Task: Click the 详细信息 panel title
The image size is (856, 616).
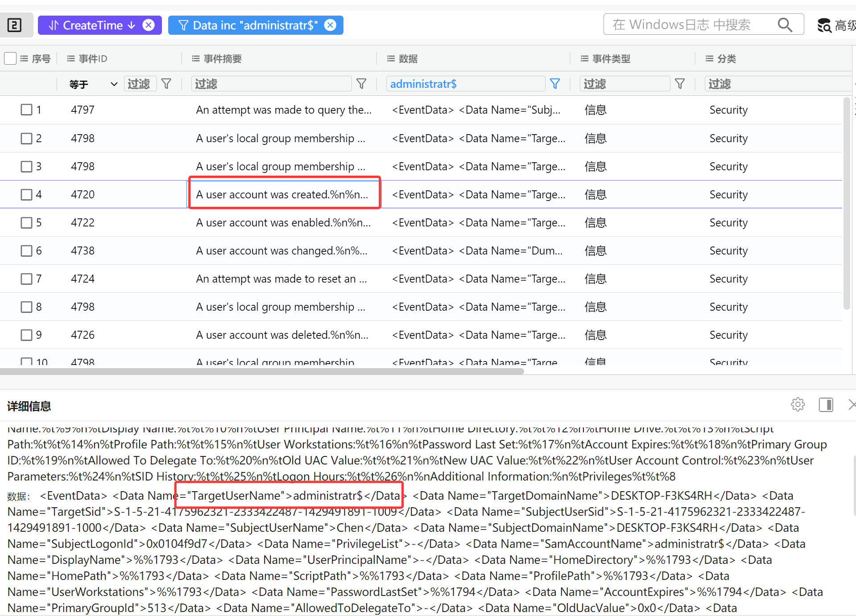Action: [29, 406]
